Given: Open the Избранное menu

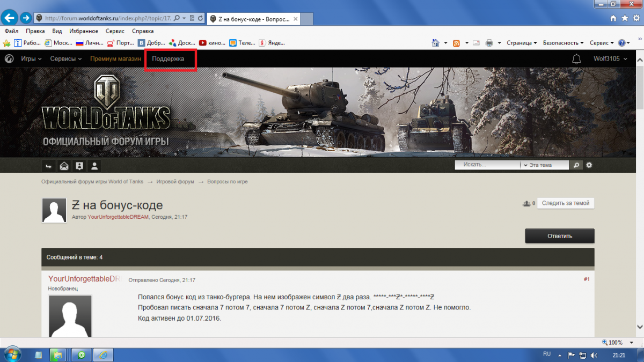Looking at the screenshot, I should 83,31.
